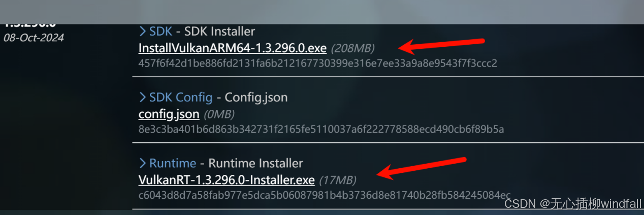This screenshot has width=644, height=215.
Task: Open the blue SDK Config label
Action: [x=181, y=97]
